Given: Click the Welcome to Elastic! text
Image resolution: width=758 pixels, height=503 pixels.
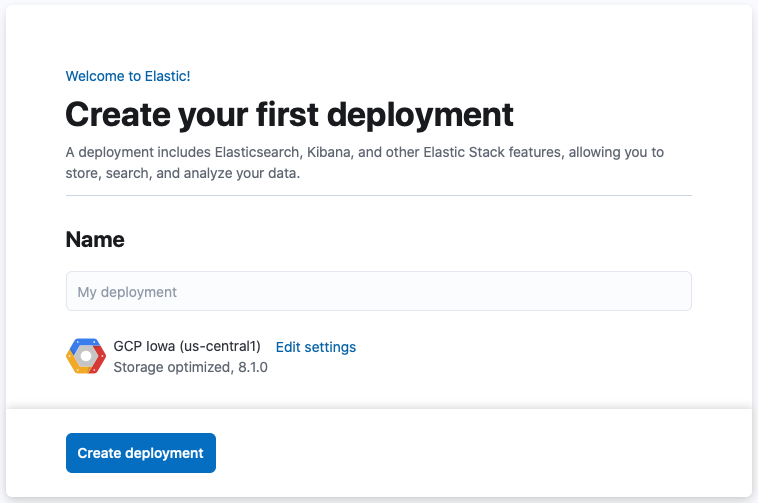Looking at the screenshot, I should coord(127,76).
